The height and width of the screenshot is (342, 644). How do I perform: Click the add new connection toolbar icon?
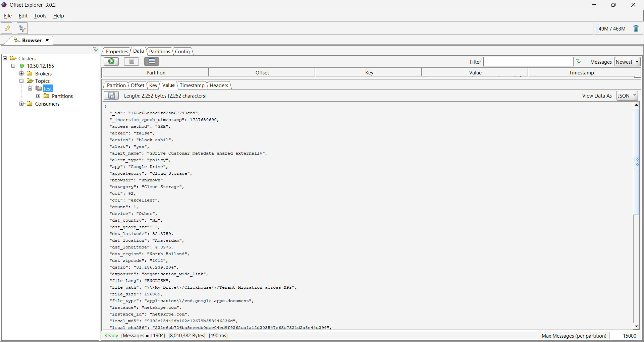pyautogui.click(x=7, y=28)
